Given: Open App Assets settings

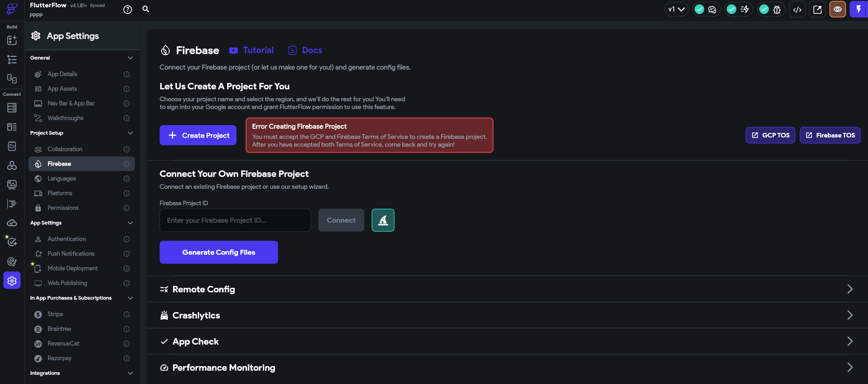Looking at the screenshot, I should (82, 89).
